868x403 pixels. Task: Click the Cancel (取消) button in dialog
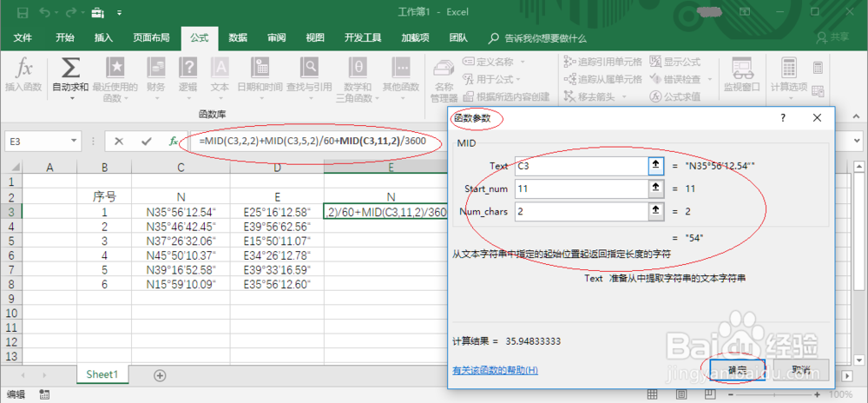(x=801, y=370)
